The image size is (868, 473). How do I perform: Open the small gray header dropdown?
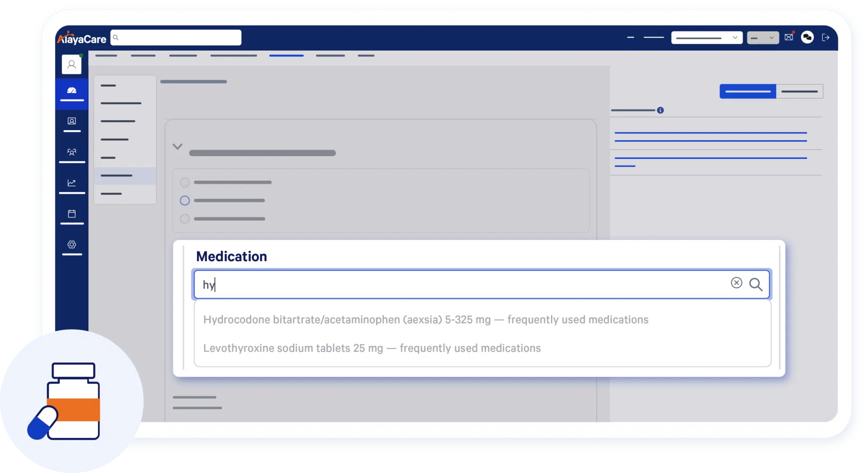[762, 37]
